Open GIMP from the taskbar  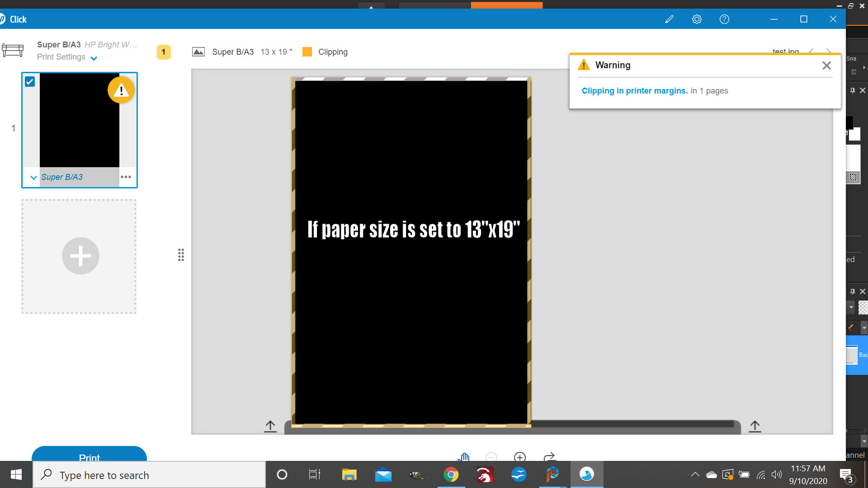(x=416, y=474)
